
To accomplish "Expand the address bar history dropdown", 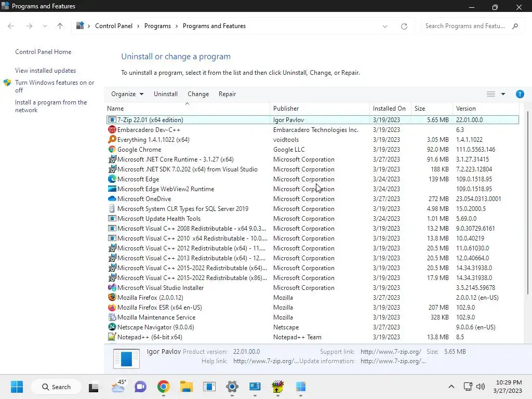I will click(x=385, y=26).
